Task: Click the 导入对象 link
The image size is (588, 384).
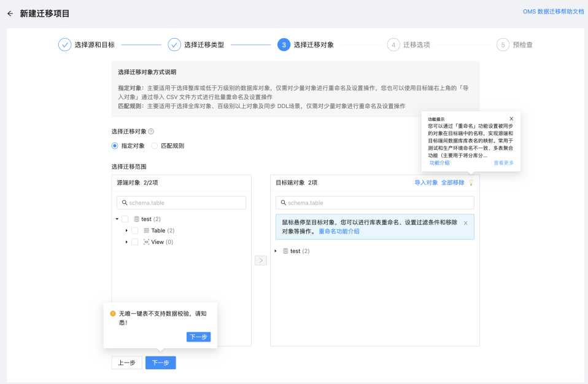Action: coord(426,182)
